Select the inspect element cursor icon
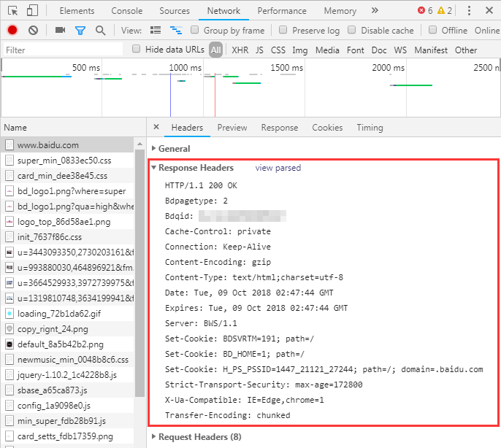This screenshot has width=501, height=448. pos(13,11)
